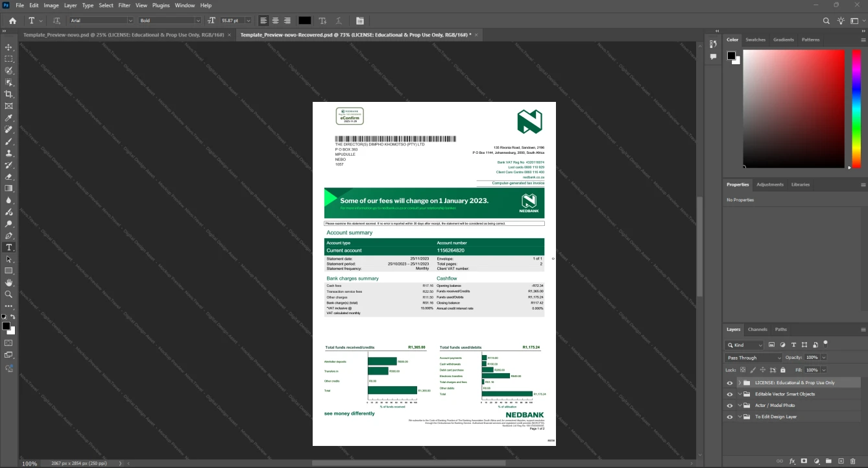
Task: Toggle text orientation icon
Action: [56, 21]
